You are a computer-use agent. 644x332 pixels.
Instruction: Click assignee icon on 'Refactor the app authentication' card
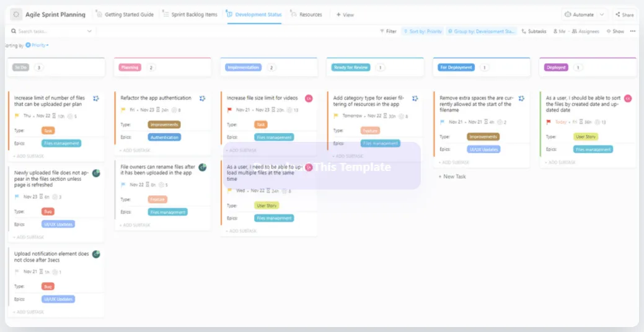tap(202, 98)
